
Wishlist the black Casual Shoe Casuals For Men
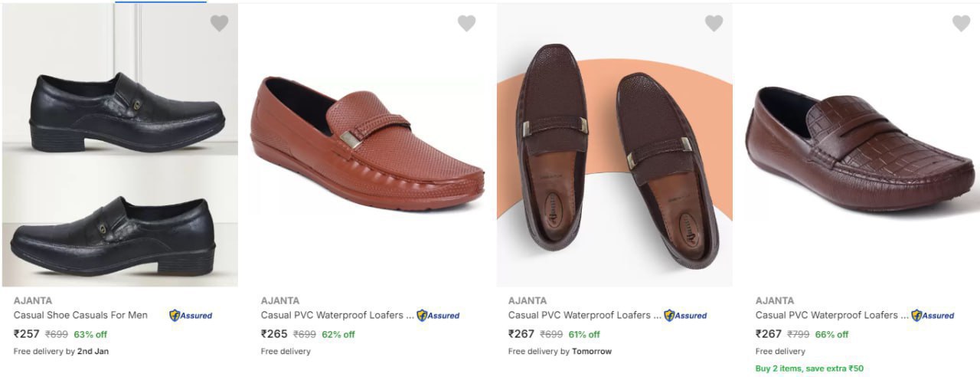(219, 24)
